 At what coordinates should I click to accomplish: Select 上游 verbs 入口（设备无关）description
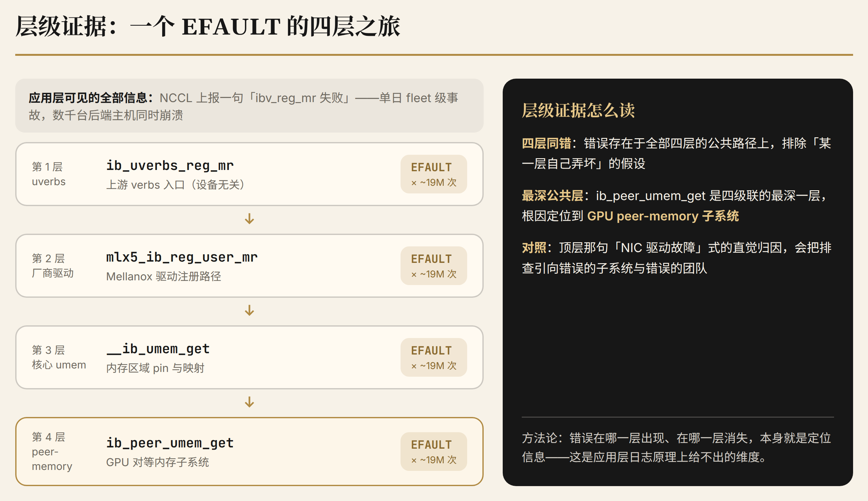(x=175, y=185)
